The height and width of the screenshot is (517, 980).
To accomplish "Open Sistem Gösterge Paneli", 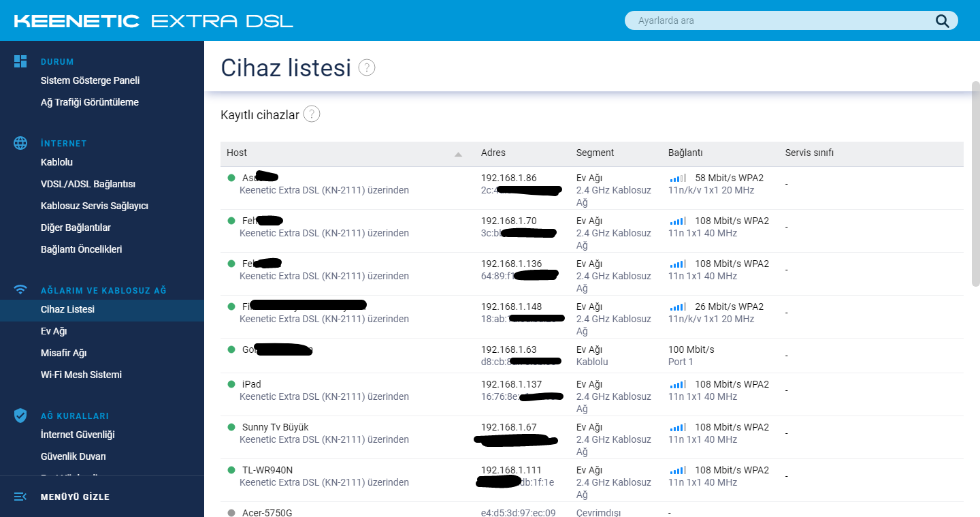I will (90, 80).
